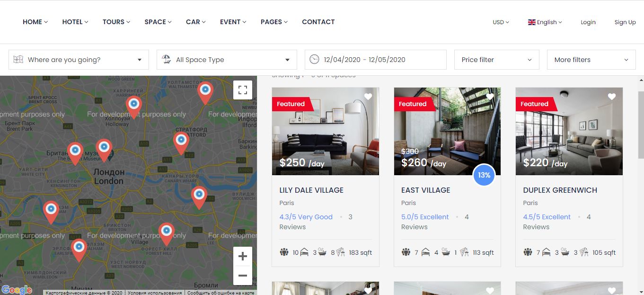Viewport: 644px width, 295px height.
Task: Zoom in on the map
Action: (243, 257)
